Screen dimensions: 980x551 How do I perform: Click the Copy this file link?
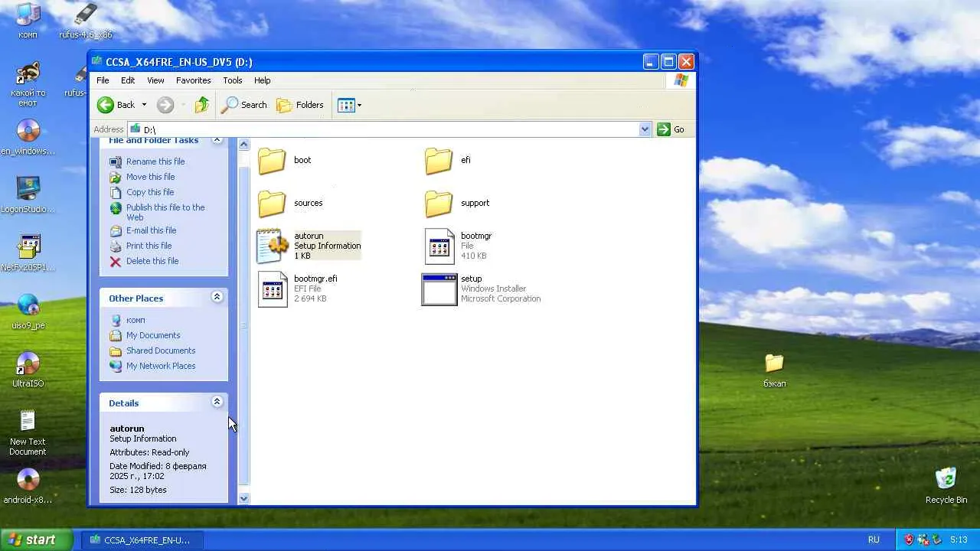click(x=150, y=192)
